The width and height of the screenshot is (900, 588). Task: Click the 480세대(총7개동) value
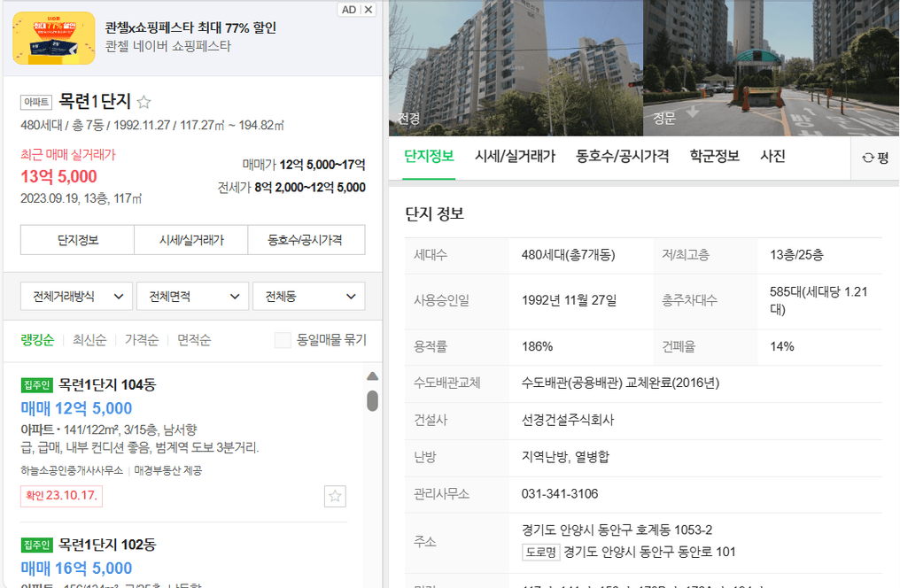[568, 255]
